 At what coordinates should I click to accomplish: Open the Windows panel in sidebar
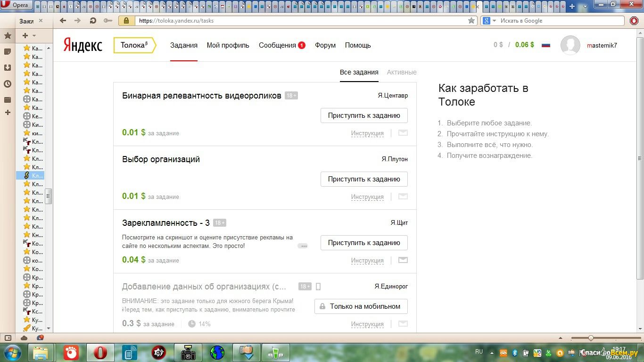pos(8,100)
